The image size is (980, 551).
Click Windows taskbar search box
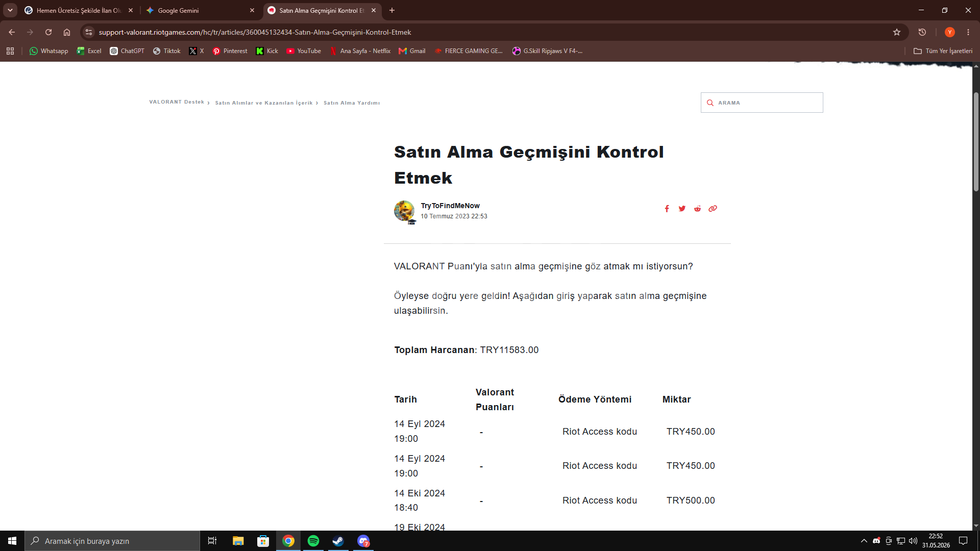[112, 541]
